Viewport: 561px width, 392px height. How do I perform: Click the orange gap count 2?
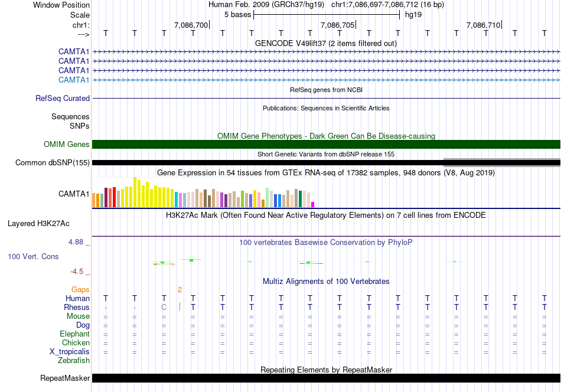(x=180, y=289)
